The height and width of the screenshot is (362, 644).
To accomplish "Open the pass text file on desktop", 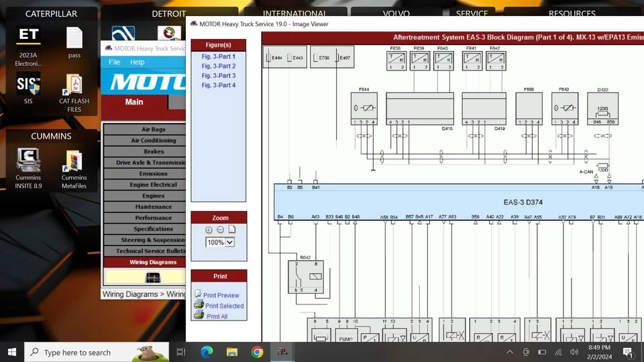I will point(74,43).
